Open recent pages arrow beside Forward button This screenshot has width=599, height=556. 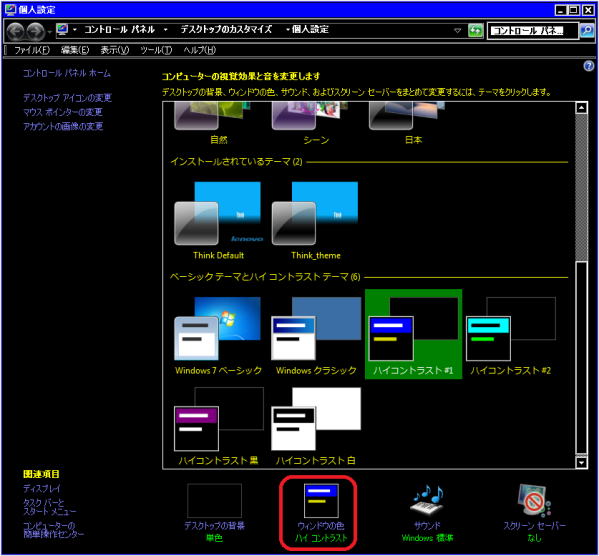(49, 32)
